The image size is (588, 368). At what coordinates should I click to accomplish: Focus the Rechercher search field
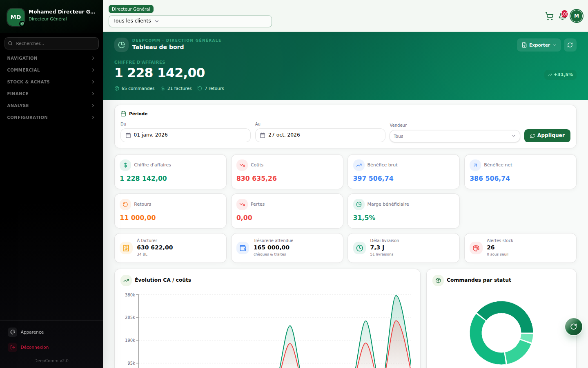click(51, 43)
